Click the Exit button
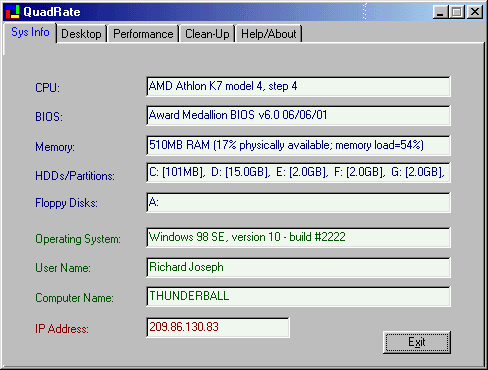 tap(417, 342)
